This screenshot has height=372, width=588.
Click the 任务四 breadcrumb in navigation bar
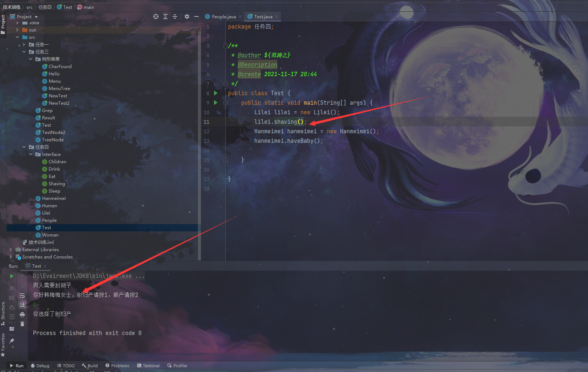point(45,7)
